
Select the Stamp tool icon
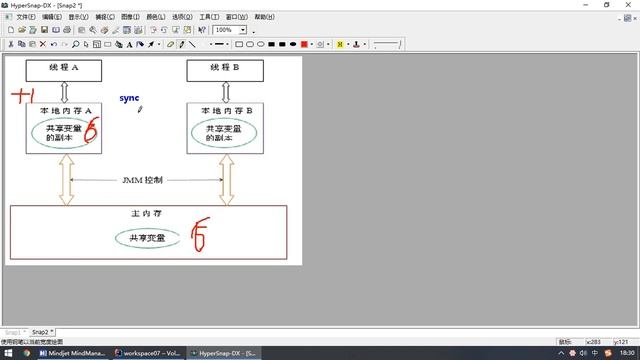356,44
